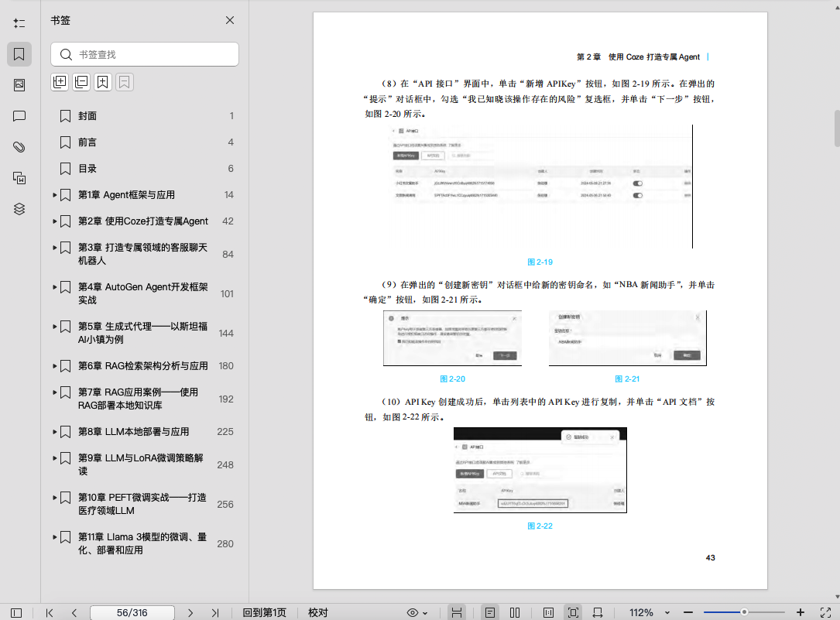Collapse all bookmarks icon
The width and height of the screenshot is (840, 620).
pos(81,82)
